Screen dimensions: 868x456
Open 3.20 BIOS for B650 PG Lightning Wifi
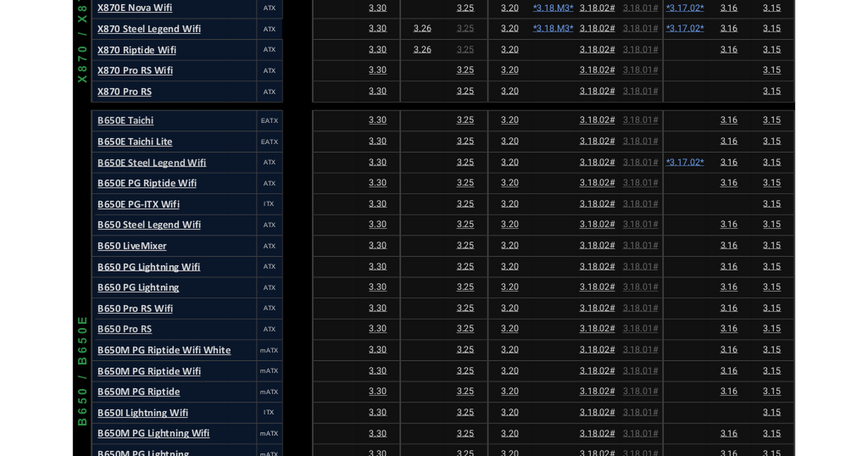pos(510,266)
